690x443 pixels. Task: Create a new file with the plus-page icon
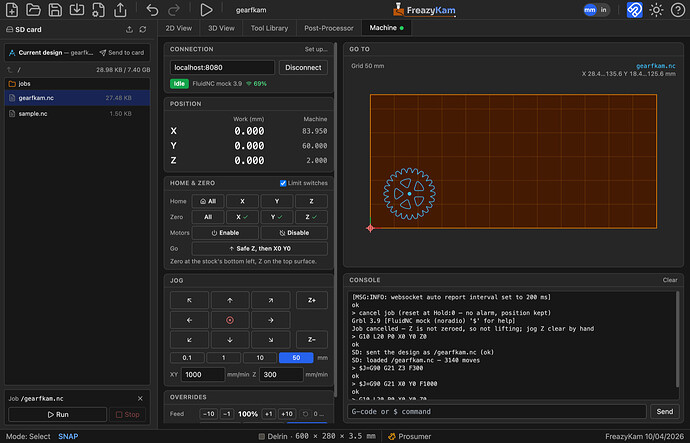coord(12,10)
